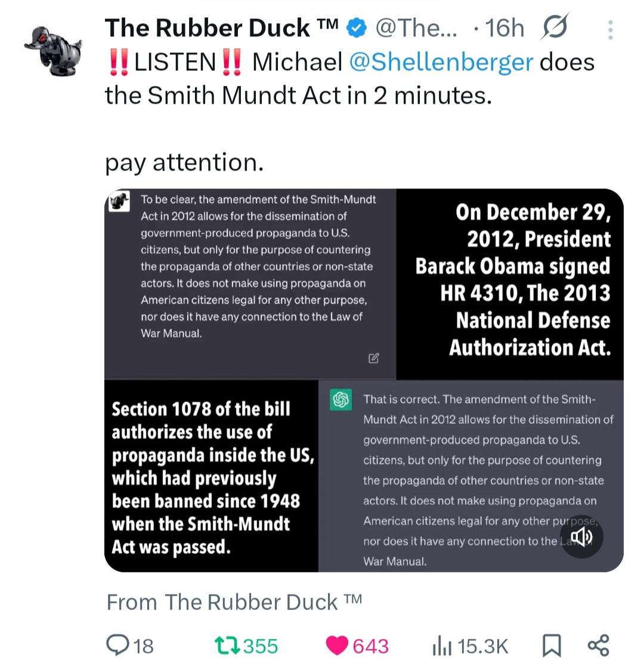Repost this tweet with retweet icon
Screen dimensions: 644x672
[227, 645]
